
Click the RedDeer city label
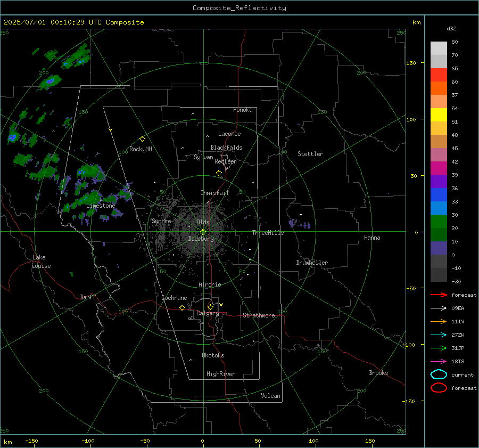click(x=226, y=161)
